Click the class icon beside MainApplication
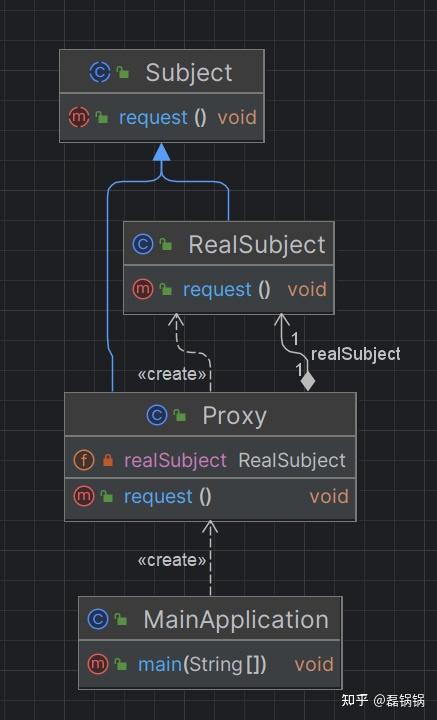 98,619
